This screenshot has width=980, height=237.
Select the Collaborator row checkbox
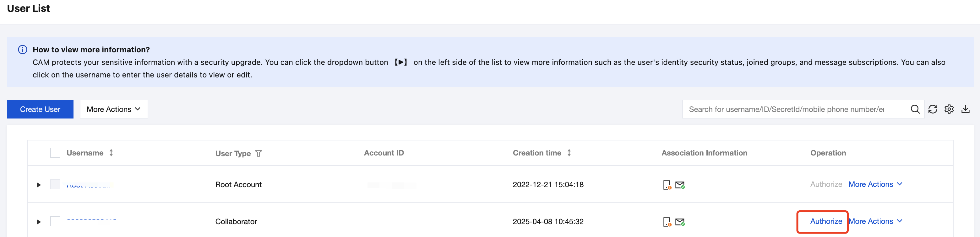click(55, 221)
